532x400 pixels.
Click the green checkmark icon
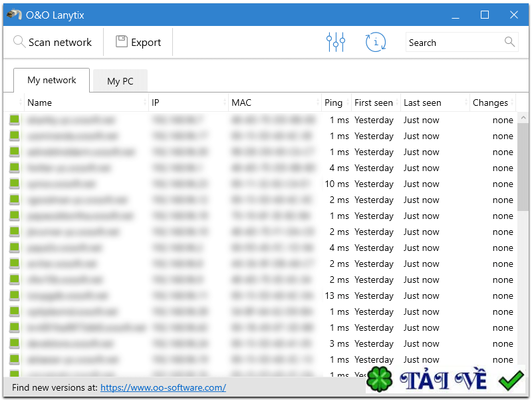[511, 380]
